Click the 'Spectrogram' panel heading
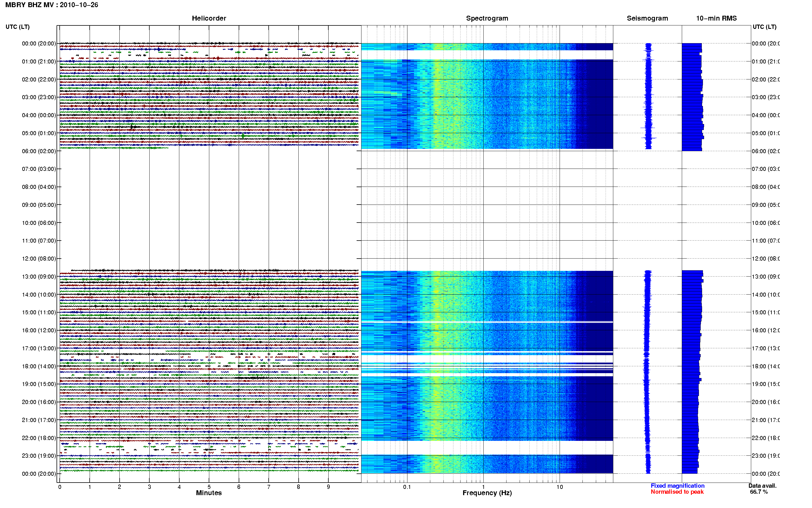Image resolution: width=812 pixels, height=508 pixels. pyautogui.click(x=487, y=19)
